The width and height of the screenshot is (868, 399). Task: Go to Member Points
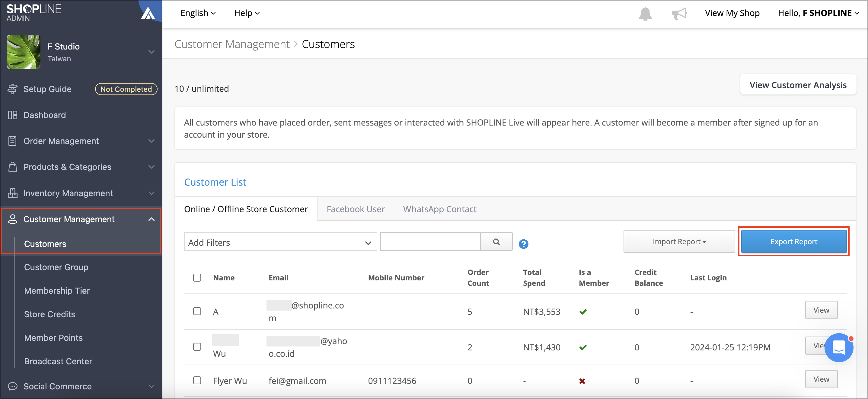tap(53, 338)
